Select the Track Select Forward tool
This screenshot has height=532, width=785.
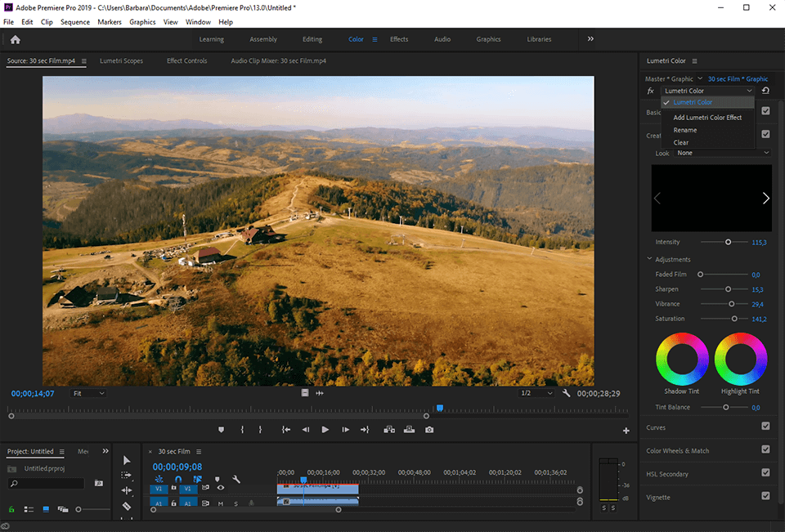(128, 475)
